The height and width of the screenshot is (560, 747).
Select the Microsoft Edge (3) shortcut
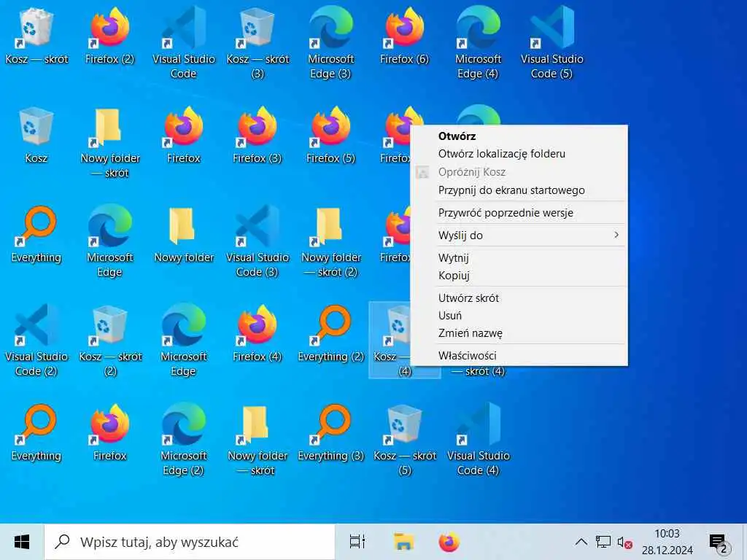[x=331, y=42]
